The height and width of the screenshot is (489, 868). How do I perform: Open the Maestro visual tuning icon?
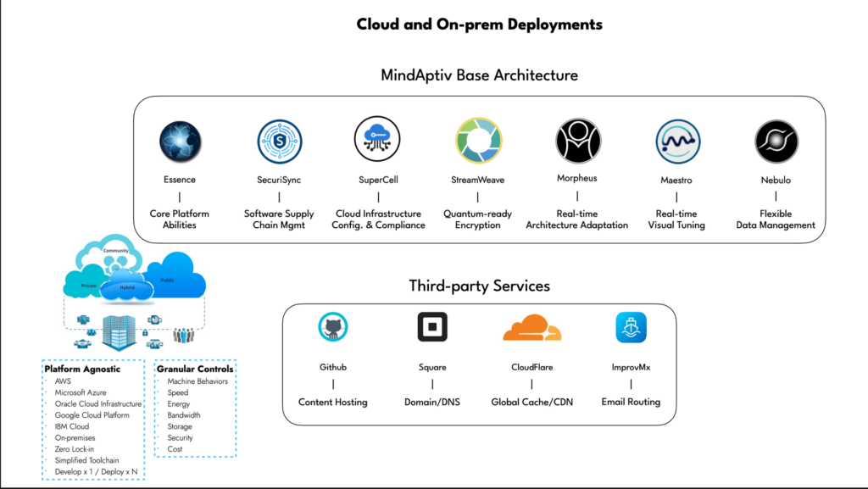(x=676, y=140)
